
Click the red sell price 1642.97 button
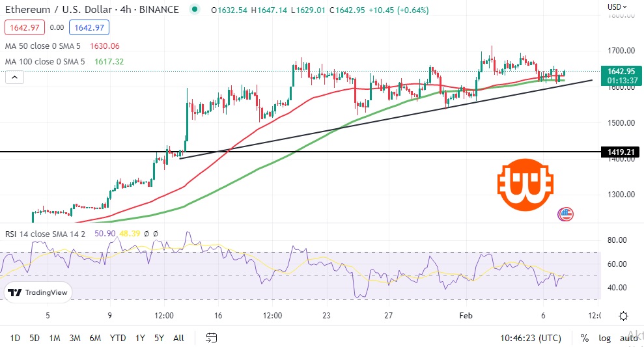[25, 27]
